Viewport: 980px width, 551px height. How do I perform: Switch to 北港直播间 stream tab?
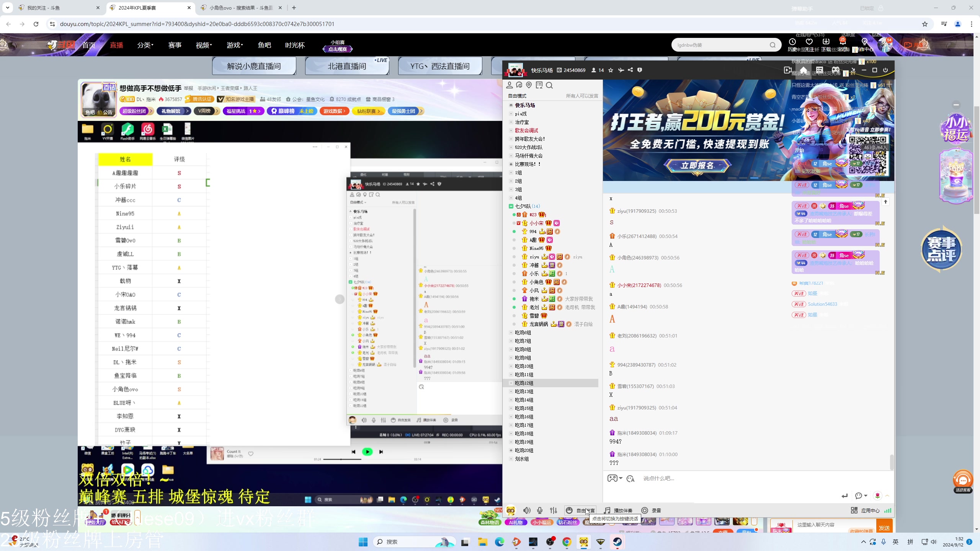tap(347, 66)
